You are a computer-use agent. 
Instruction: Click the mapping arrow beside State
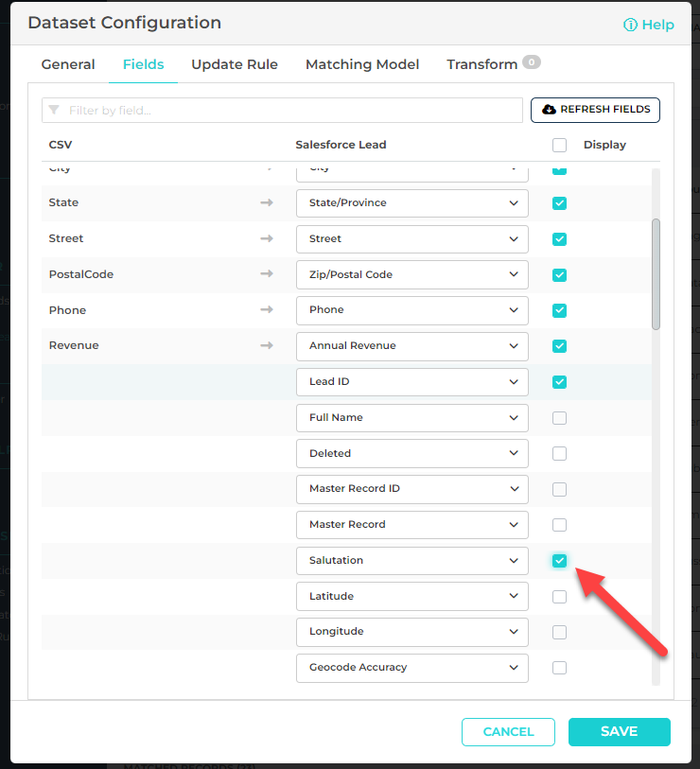(267, 202)
